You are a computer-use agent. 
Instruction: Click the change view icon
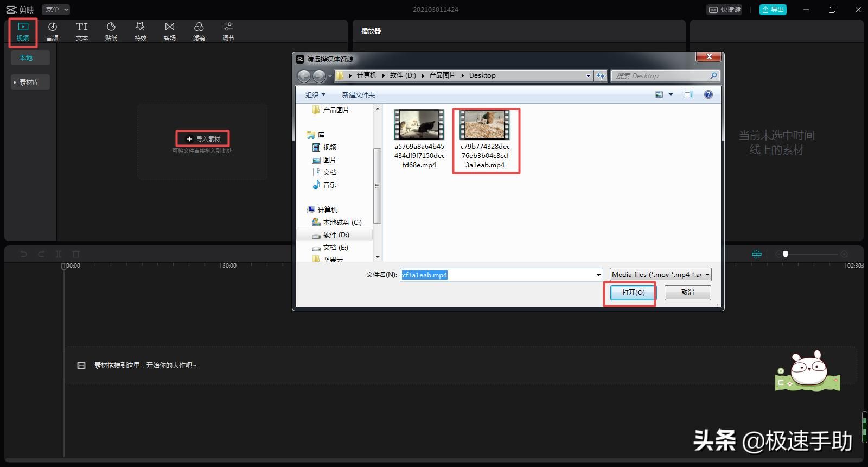coord(659,94)
